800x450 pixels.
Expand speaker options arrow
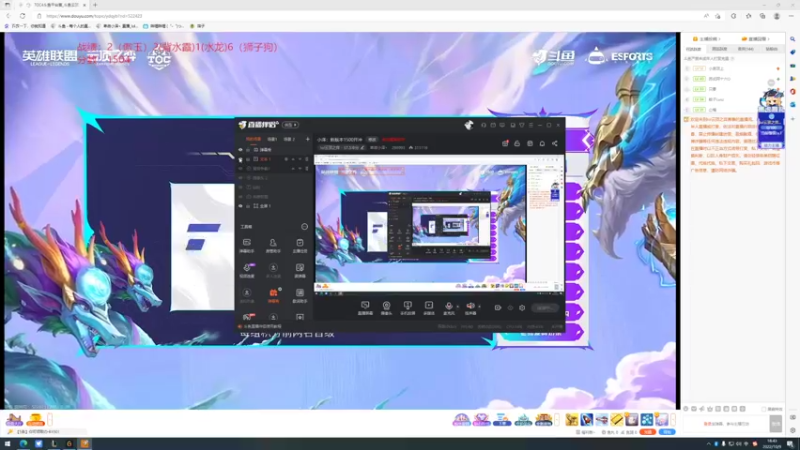(479, 307)
